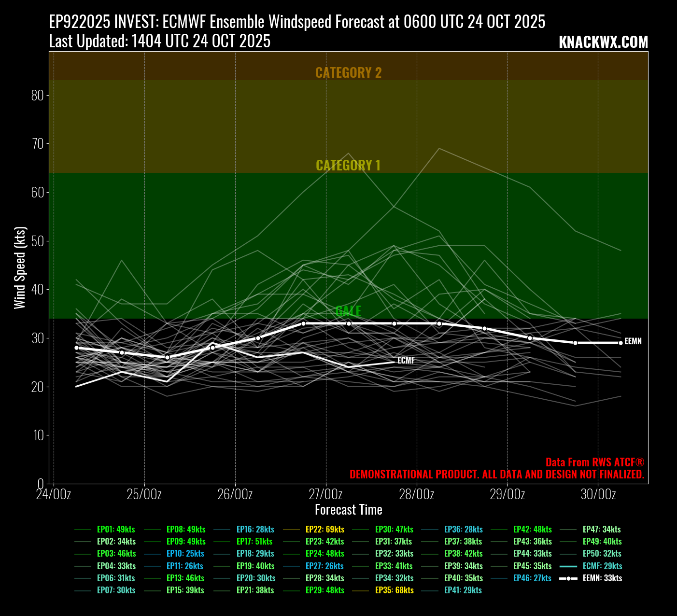The height and width of the screenshot is (616, 677).
Task: Click the 27/00z x-axis tick label
Action: coord(326,494)
